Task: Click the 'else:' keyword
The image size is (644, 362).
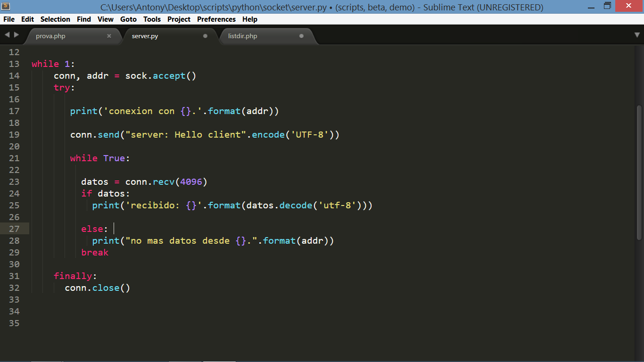Action: [95, 229]
